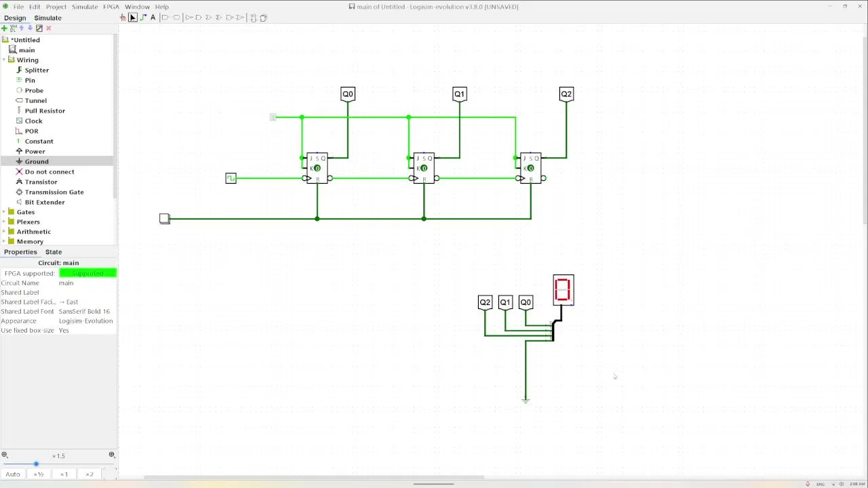The image size is (868, 488).
Task: Collapse the Wiring library folder
Action: (4, 60)
